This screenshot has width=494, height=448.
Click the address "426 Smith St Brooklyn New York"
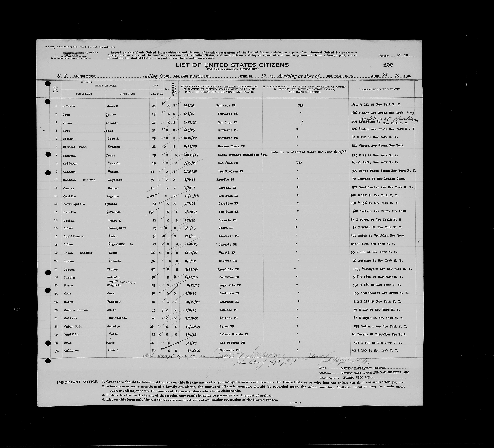coord(378,235)
